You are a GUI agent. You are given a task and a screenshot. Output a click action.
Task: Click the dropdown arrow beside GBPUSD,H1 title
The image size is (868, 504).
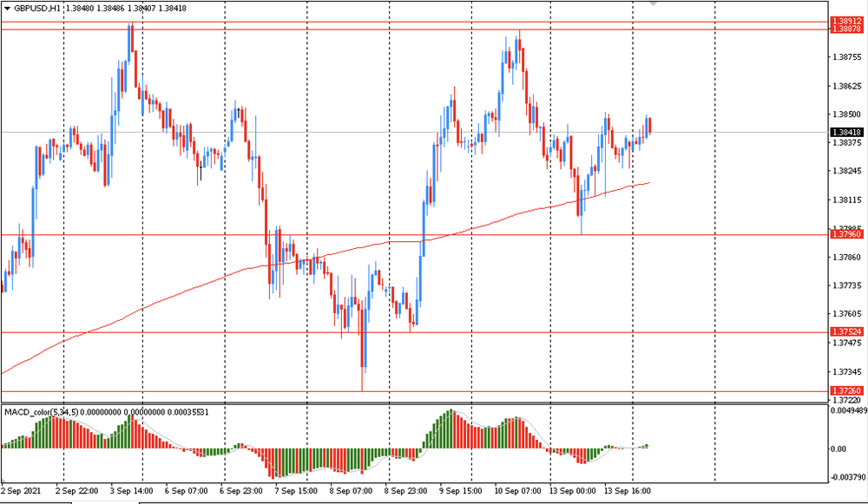(x=7, y=9)
